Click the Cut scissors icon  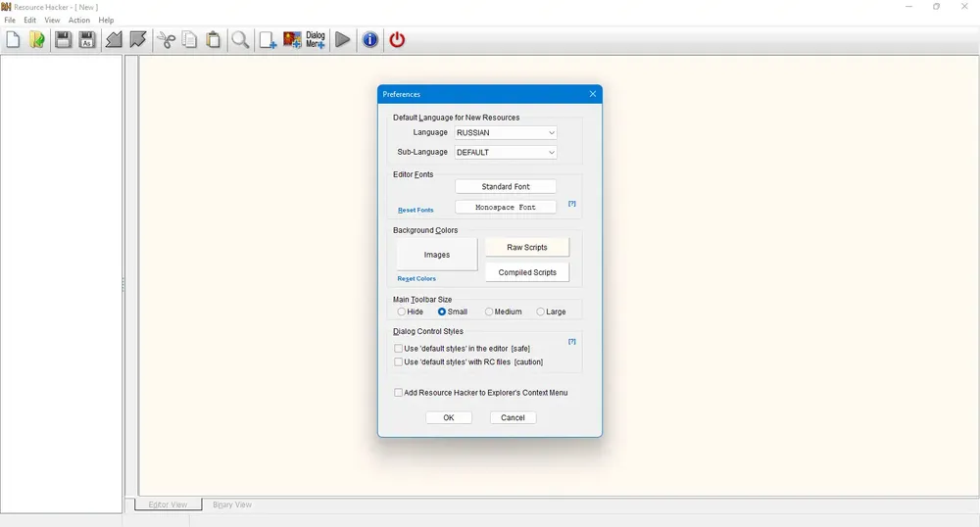pyautogui.click(x=167, y=40)
